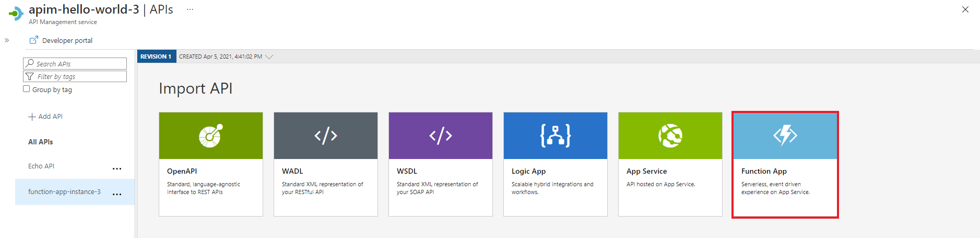Choose the Function App tile icon
Screen dimensions: 980x238
[785, 136]
